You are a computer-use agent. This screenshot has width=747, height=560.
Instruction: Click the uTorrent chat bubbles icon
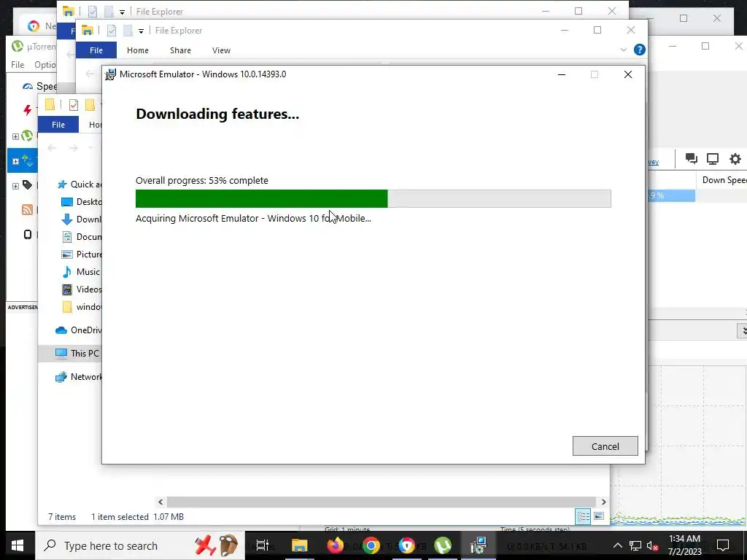[x=692, y=158]
